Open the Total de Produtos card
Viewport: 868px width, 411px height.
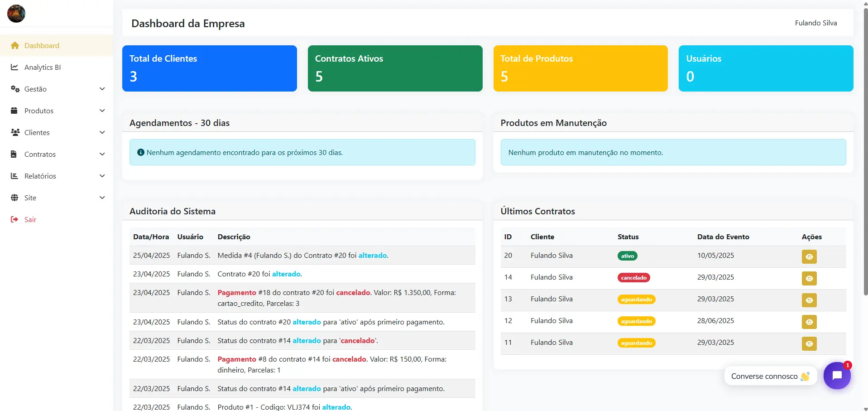pyautogui.click(x=580, y=68)
